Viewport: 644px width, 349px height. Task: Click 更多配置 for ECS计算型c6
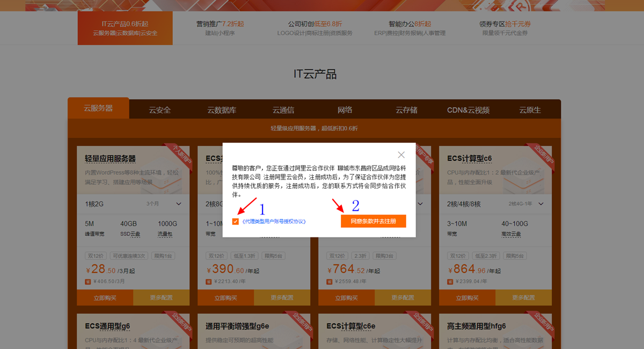tap(524, 298)
